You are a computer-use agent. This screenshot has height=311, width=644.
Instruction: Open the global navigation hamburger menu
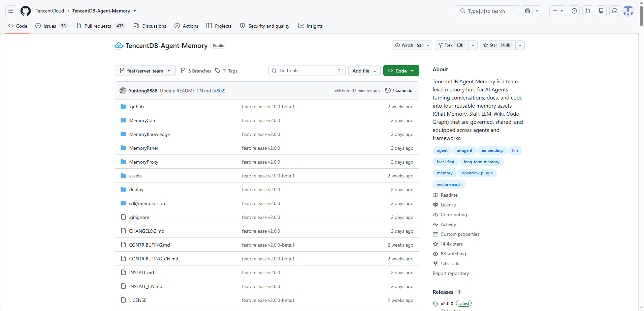click(11, 11)
